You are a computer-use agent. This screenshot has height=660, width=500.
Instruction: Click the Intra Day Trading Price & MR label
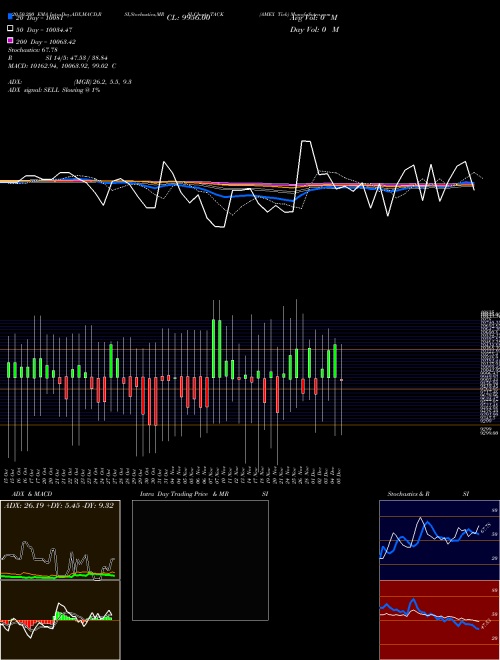pos(184,494)
